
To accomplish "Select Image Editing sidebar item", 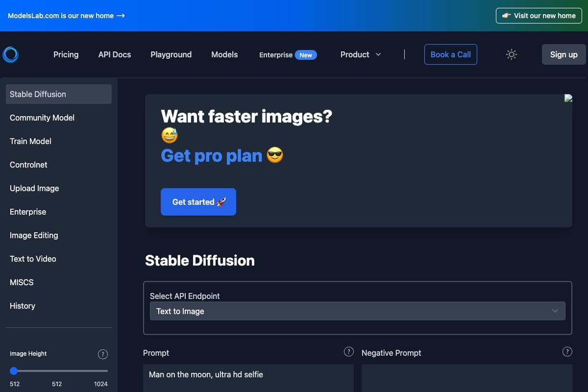I will click(59, 235).
